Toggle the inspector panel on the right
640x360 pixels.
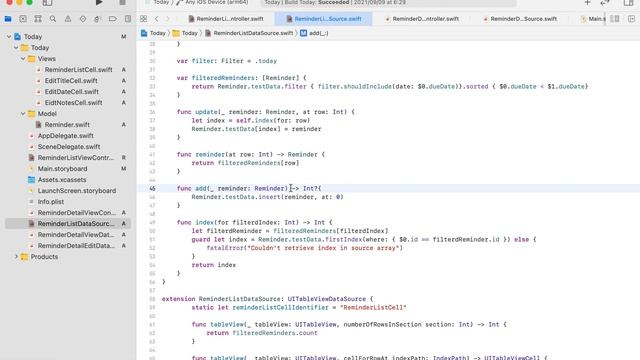point(629,3)
